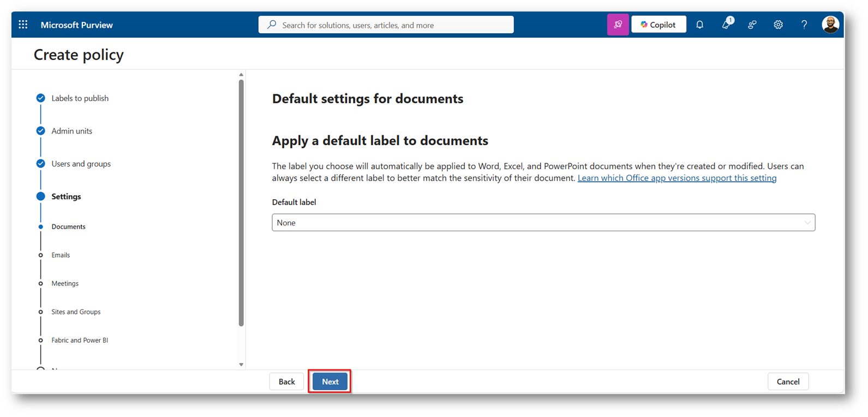Open the Help question mark icon
Screen dimensions: 868x417
tap(804, 25)
